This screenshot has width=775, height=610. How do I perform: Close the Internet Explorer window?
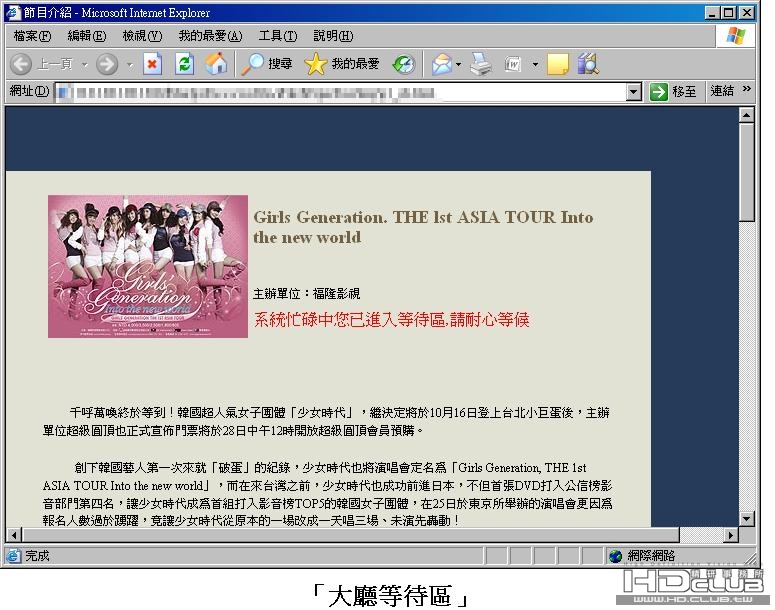pos(747,12)
